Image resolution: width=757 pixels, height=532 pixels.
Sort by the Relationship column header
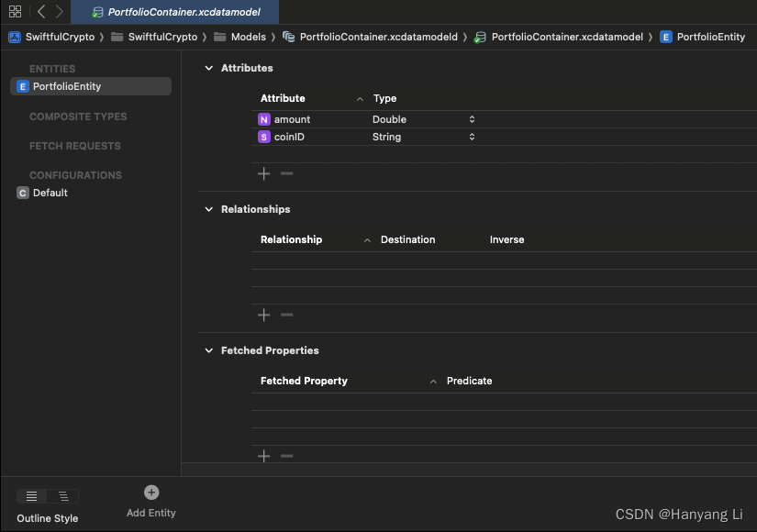pos(291,240)
